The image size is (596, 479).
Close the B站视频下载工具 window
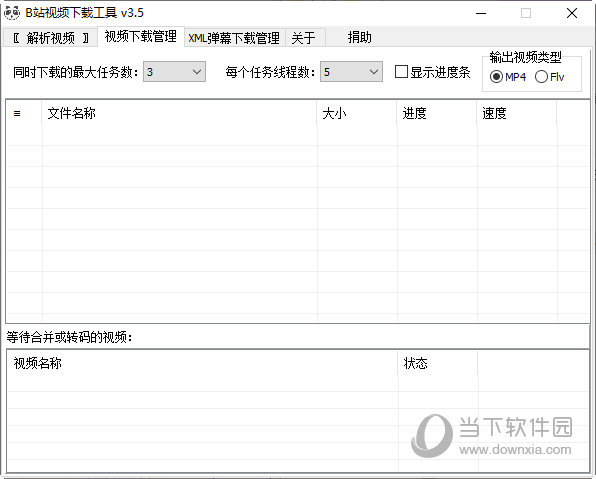tap(572, 13)
